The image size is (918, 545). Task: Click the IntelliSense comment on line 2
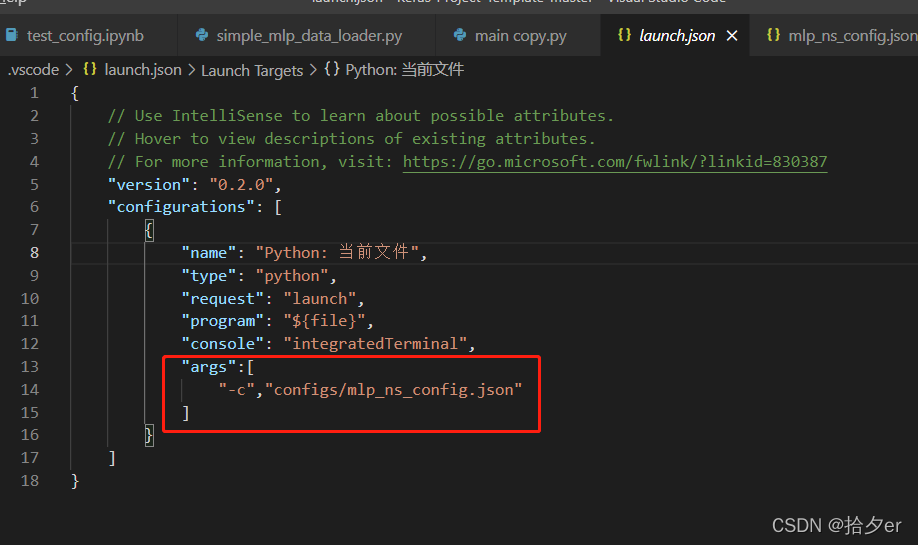[x=361, y=116]
